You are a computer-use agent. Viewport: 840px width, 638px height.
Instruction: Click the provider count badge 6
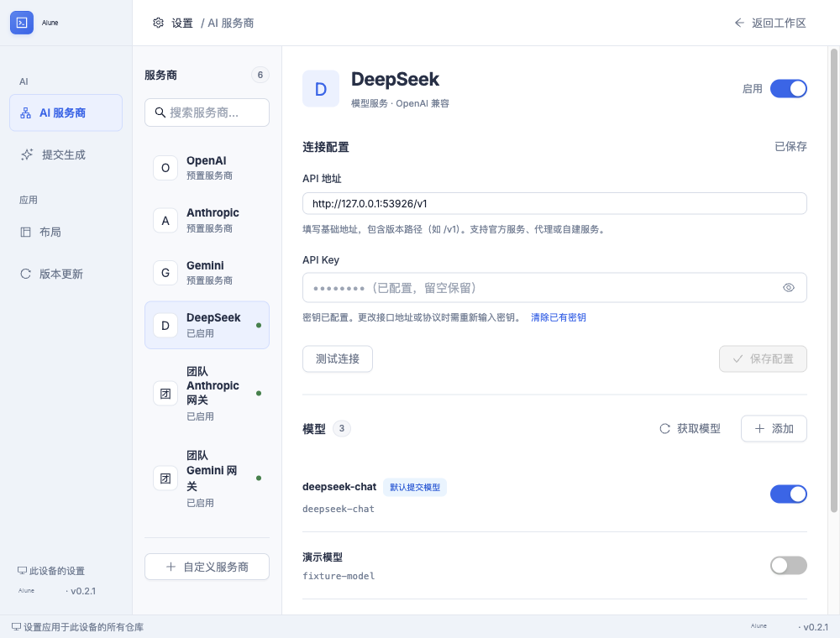[260, 75]
